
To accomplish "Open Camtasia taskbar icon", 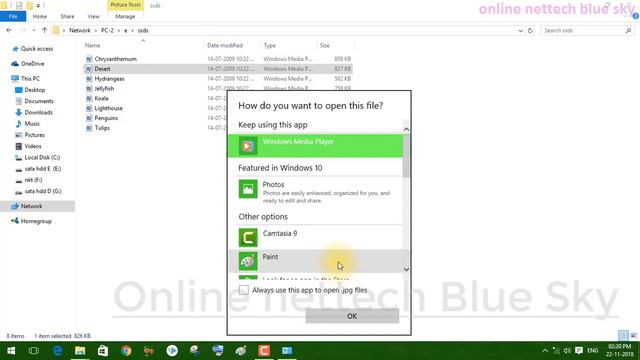I will coord(264,351).
